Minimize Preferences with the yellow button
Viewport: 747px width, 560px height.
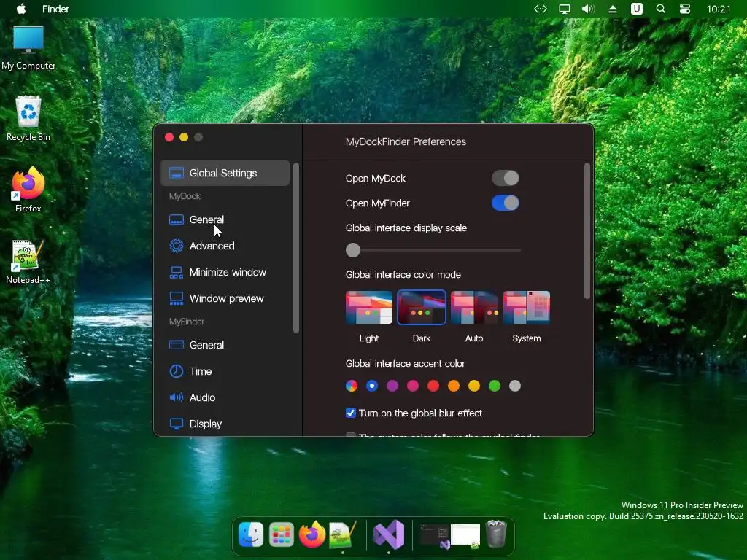click(x=184, y=137)
